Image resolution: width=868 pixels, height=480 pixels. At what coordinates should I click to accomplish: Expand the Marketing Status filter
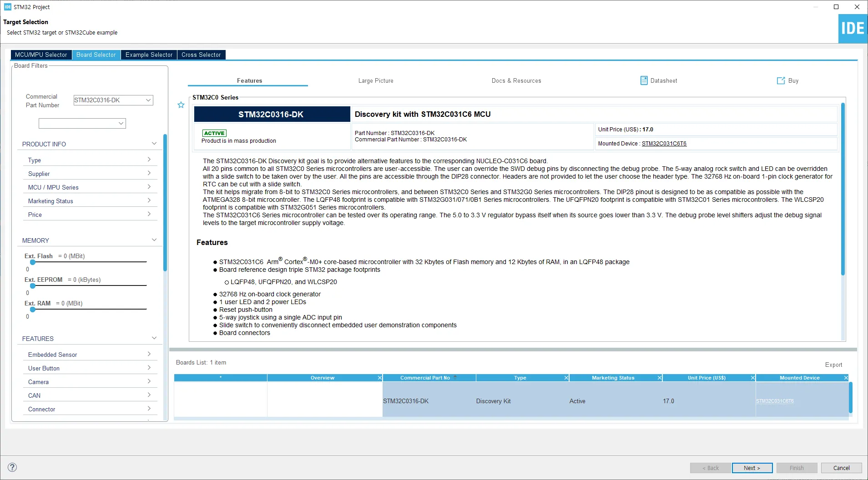coord(90,201)
